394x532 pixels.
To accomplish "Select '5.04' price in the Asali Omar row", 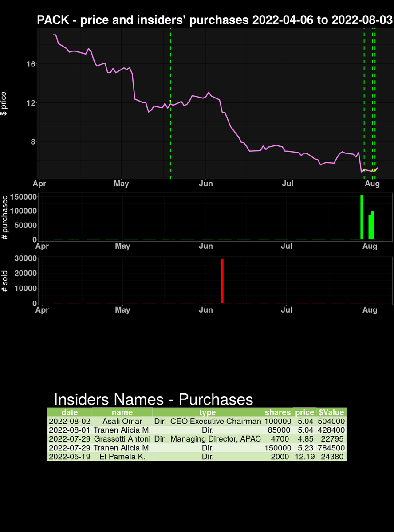I will point(304,421).
